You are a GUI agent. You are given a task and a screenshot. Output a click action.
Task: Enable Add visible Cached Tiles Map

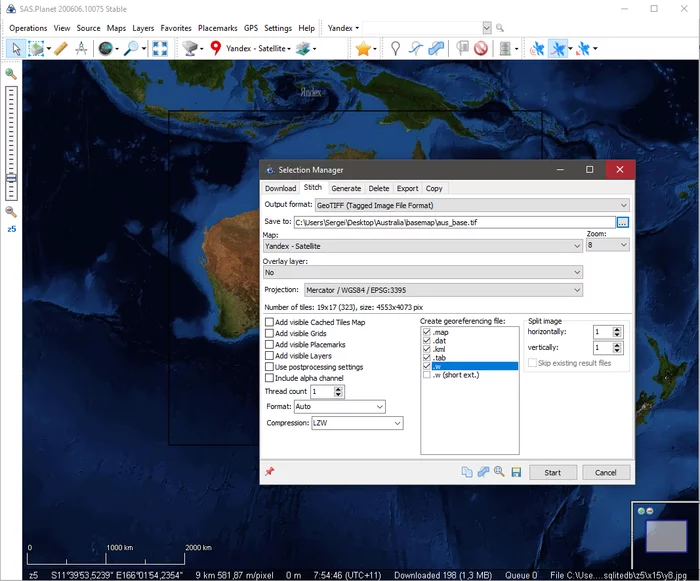click(269, 322)
